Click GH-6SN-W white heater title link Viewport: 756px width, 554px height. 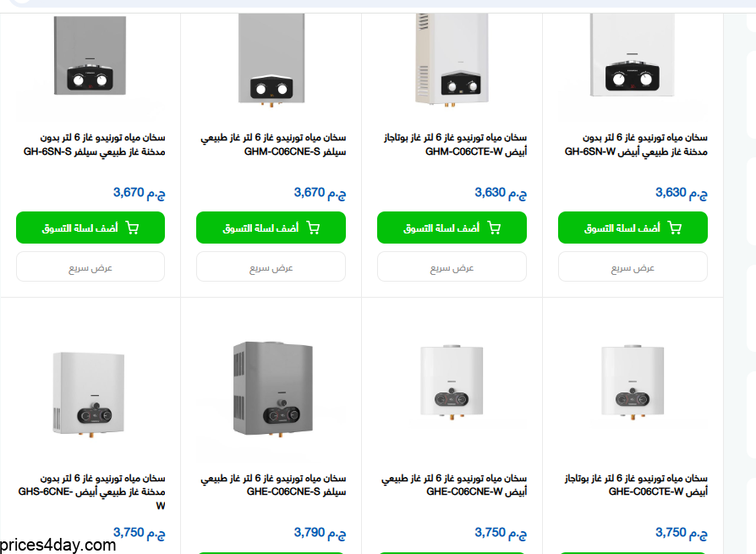pyautogui.click(x=636, y=145)
